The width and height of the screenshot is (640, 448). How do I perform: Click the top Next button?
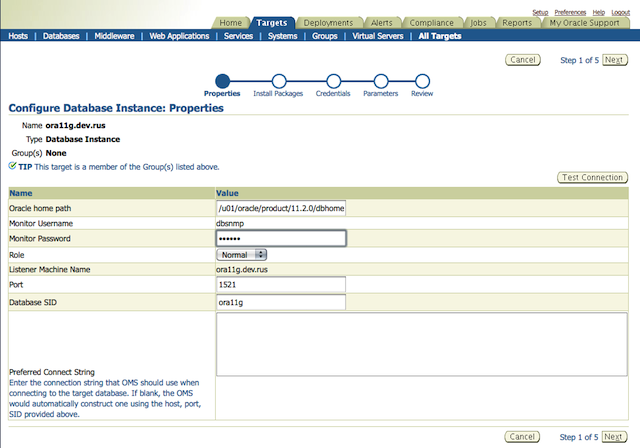tap(615, 60)
